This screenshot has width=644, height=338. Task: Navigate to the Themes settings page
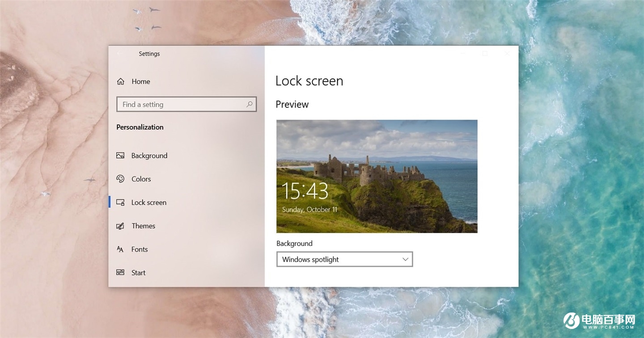point(143,226)
